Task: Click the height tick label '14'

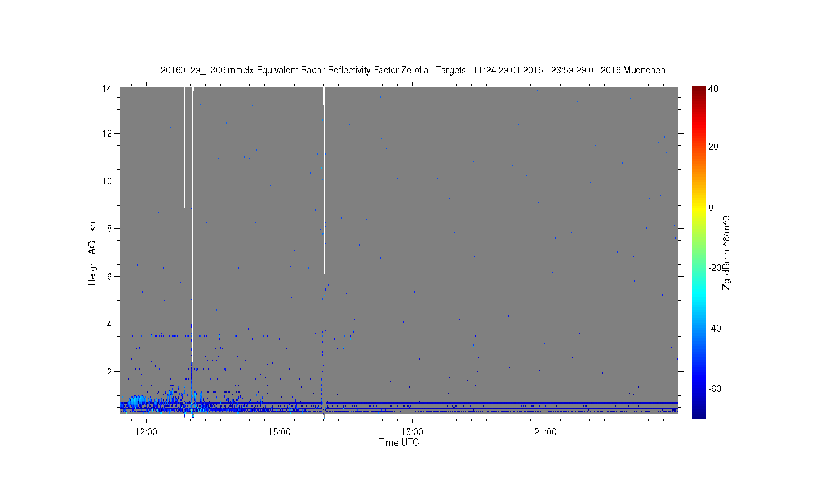Action: point(106,88)
